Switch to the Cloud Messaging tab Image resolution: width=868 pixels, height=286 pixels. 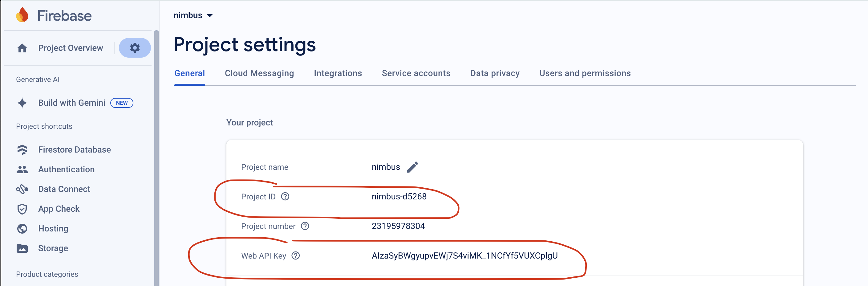tap(259, 73)
